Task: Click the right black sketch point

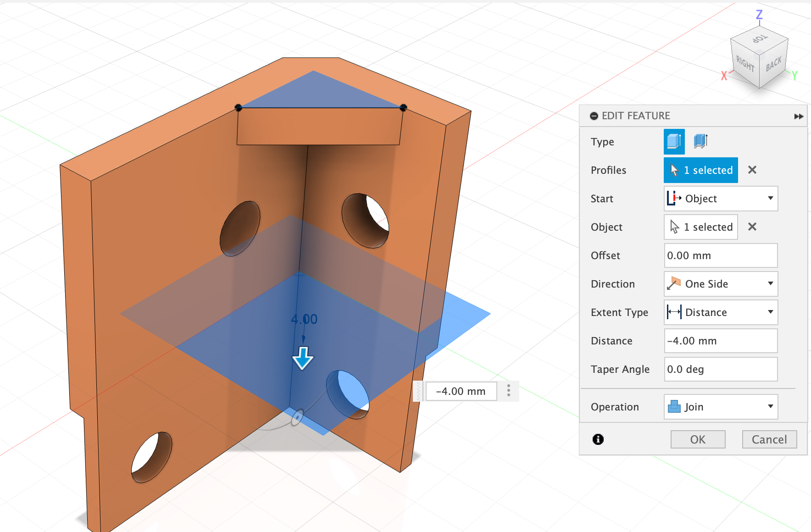Action: coord(403,107)
